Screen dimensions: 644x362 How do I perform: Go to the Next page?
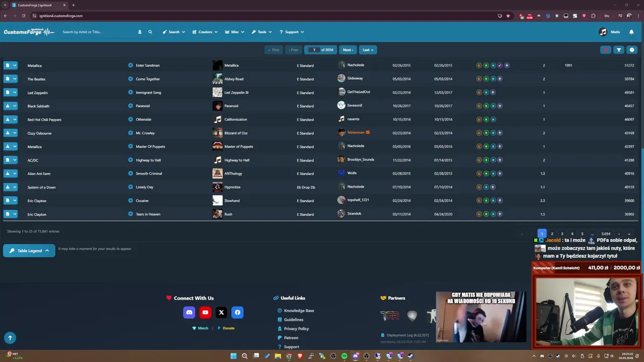(x=348, y=50)
